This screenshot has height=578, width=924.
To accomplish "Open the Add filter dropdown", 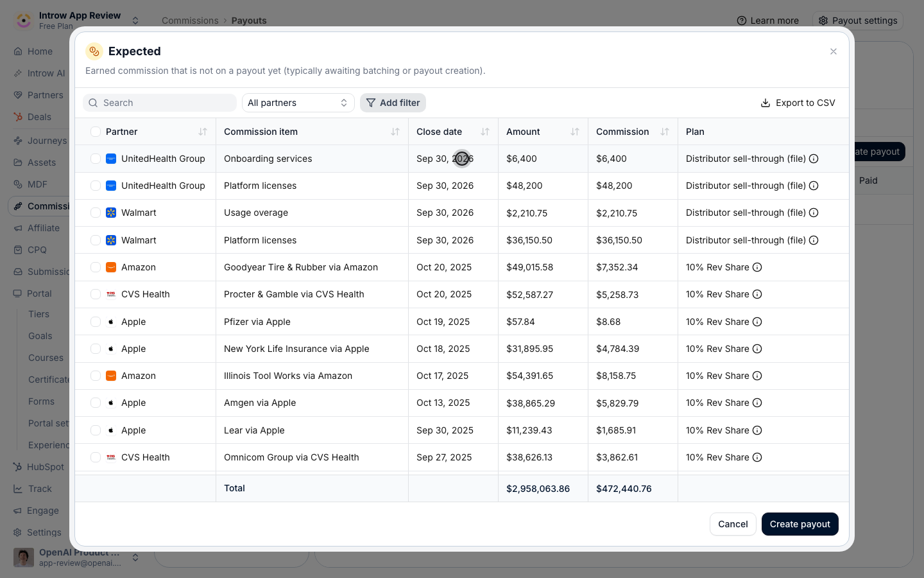I will pos(393,103).
